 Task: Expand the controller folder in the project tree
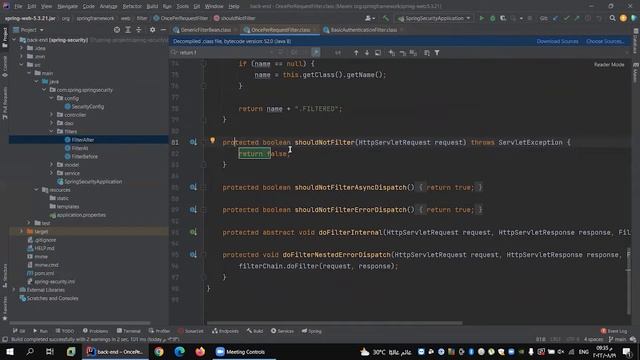[52, 115]
